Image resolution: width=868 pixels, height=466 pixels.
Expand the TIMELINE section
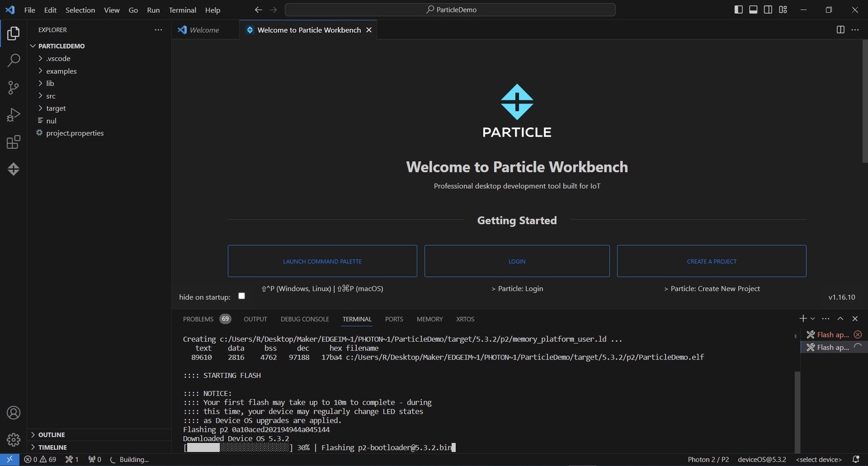click(99, 448)
